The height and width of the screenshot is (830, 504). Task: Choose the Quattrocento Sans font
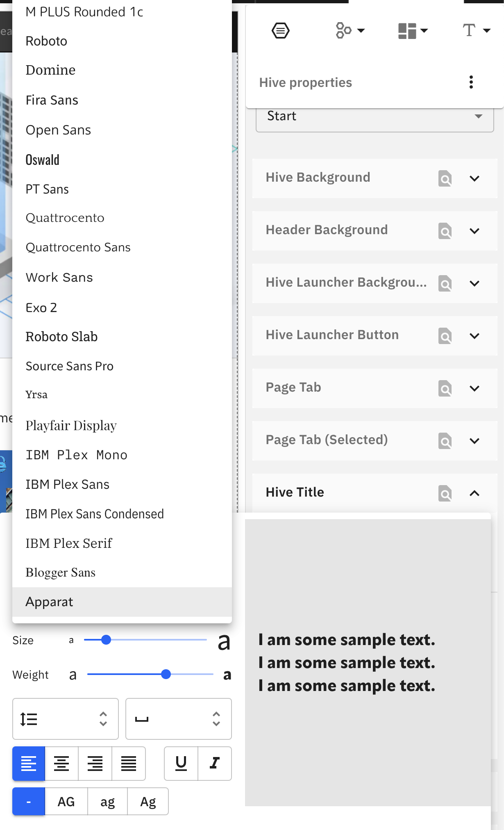point(122,247)
